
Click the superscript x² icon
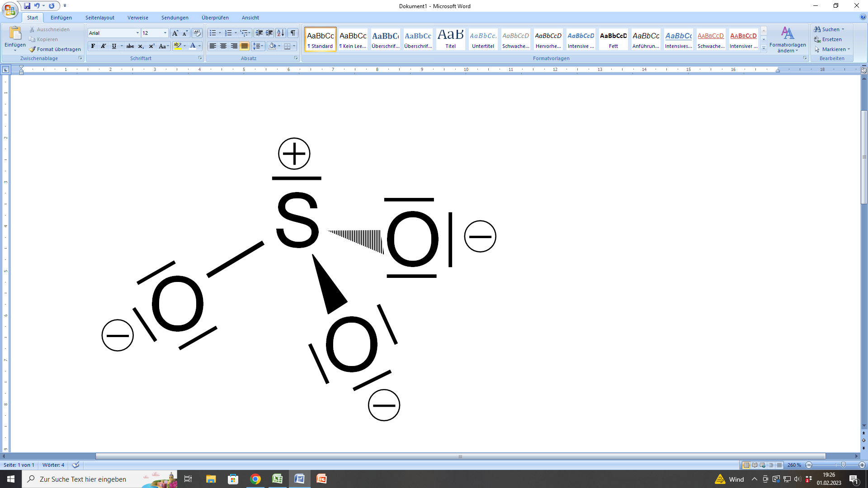point(151,46)
